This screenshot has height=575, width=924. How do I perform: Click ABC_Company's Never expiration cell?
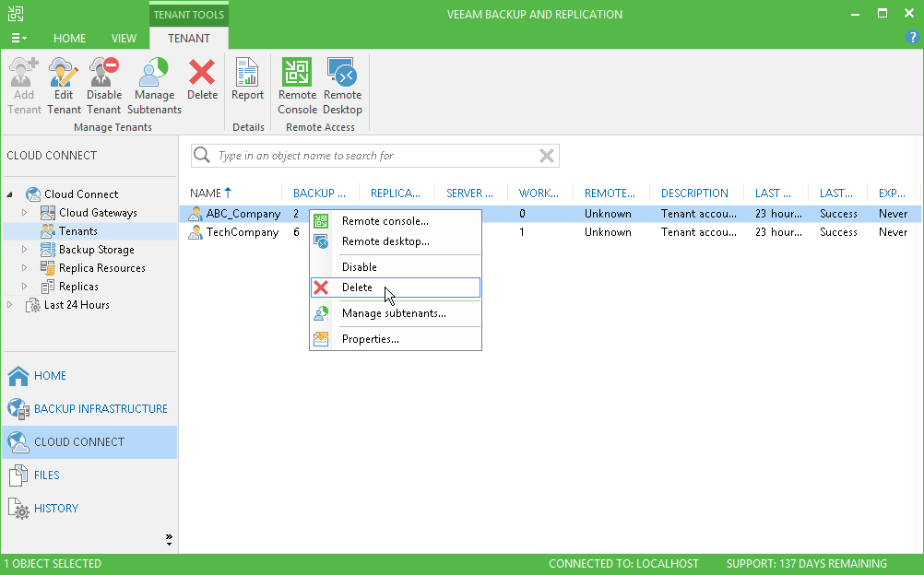coord(893,213)
